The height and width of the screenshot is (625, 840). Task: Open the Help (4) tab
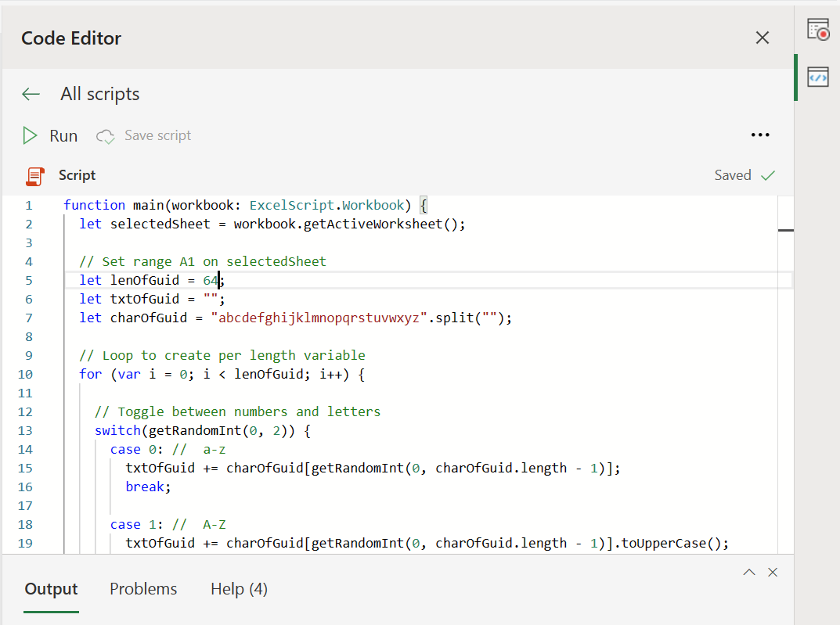click(x=239, y=589)
